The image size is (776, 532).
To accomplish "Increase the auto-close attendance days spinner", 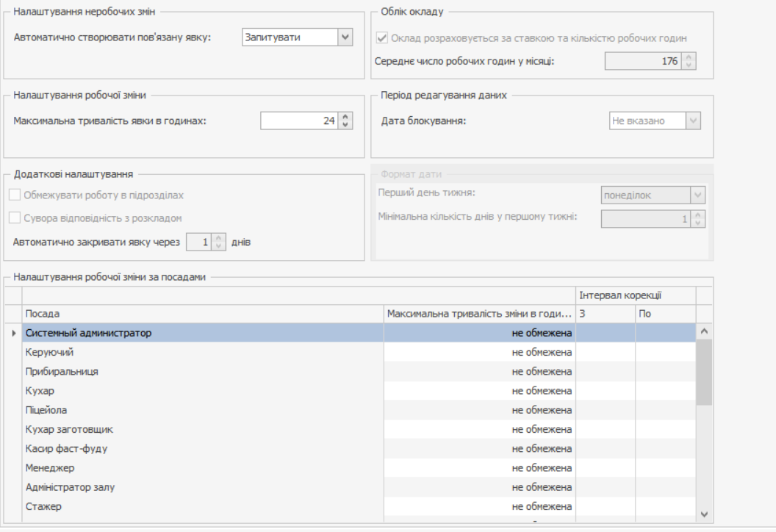I will [218, 238].
